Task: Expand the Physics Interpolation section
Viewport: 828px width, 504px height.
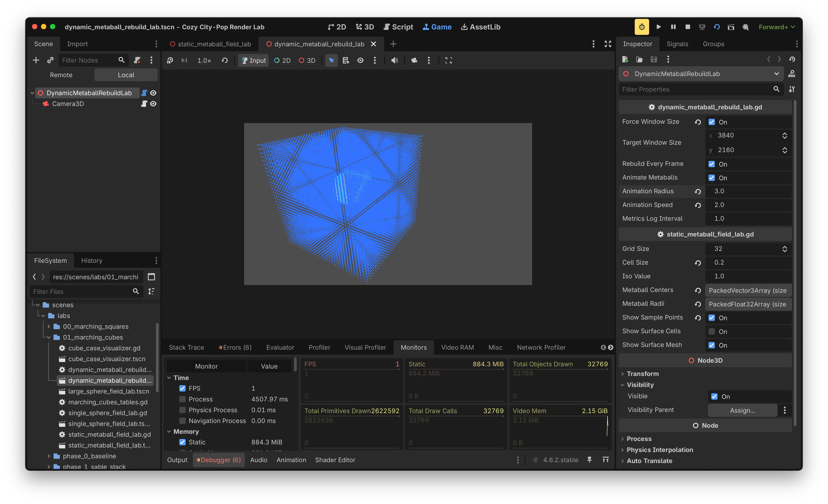Action: point(659,450)
